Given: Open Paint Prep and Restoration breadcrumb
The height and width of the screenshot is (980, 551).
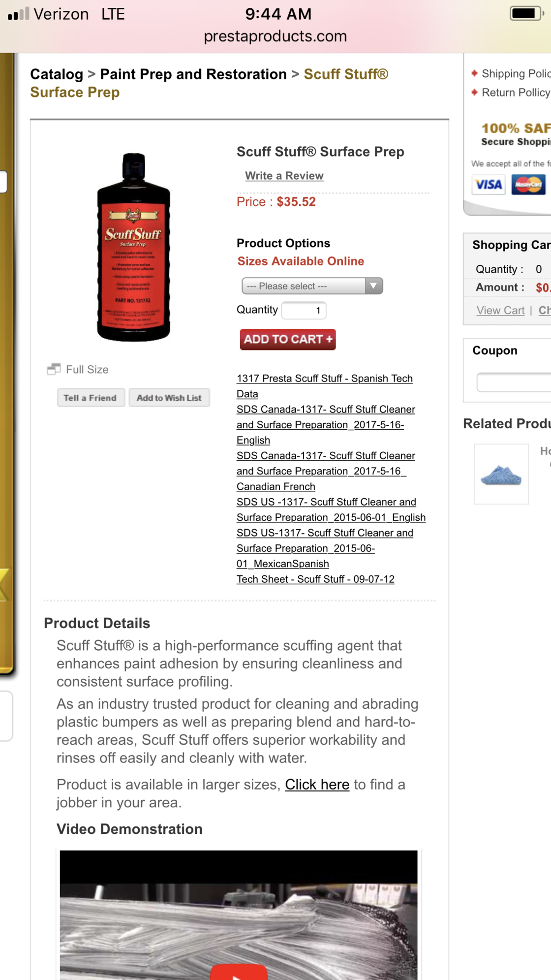Looking at the screenshot, I should 193,74.
